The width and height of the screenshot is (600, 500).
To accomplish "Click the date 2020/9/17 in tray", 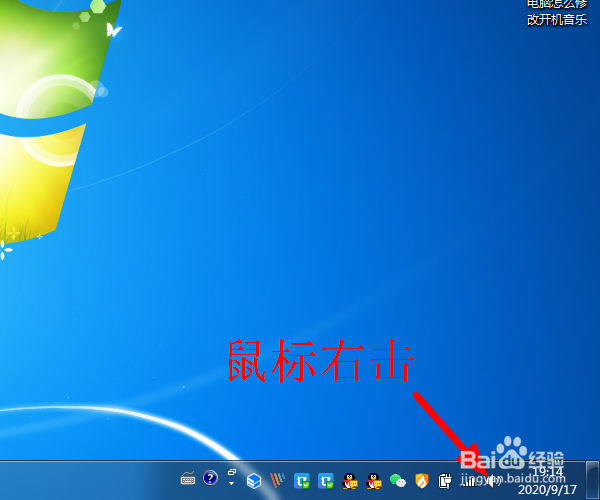I will point(547,489).
